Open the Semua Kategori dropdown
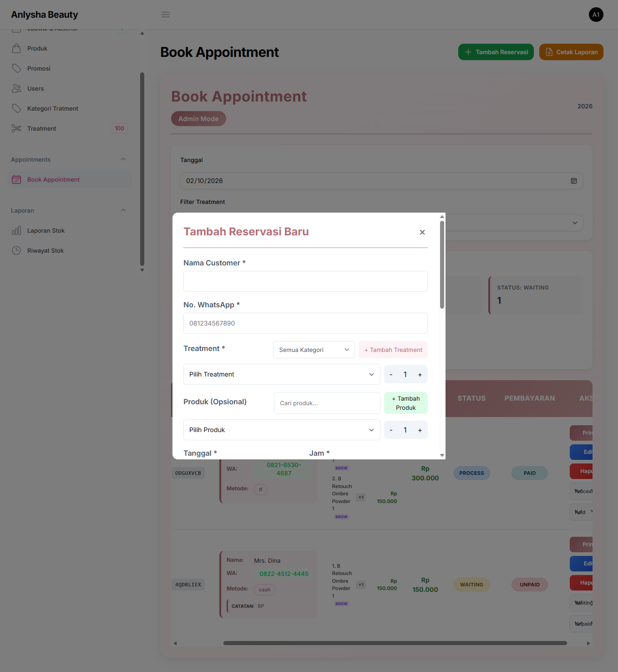The width and height of the screenshot is (618, 672). click(314, 350)
